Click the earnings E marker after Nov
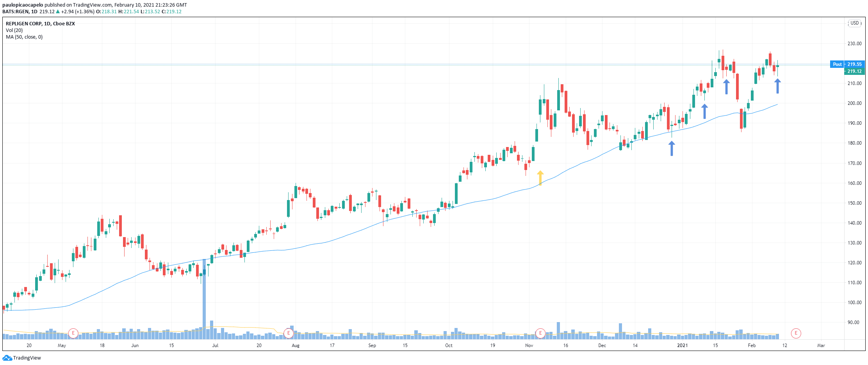The height and width of the screenshot is (365, 868). (540, 333)
